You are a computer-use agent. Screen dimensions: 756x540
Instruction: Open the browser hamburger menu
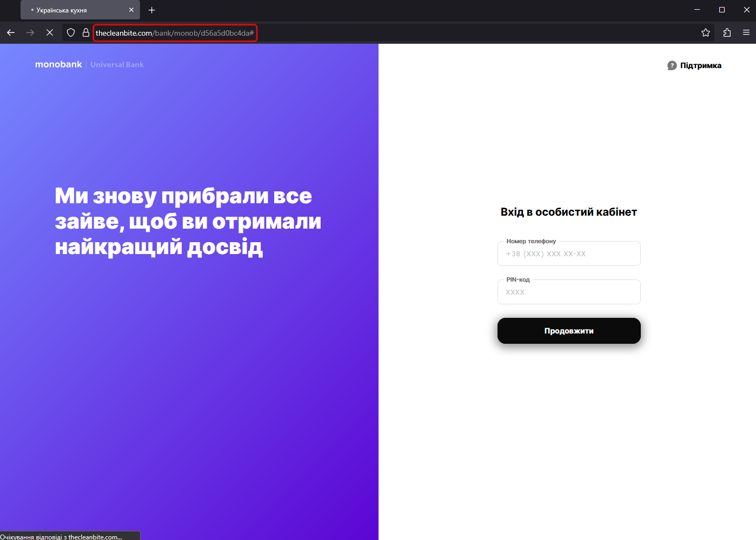[x=746, y=32]
